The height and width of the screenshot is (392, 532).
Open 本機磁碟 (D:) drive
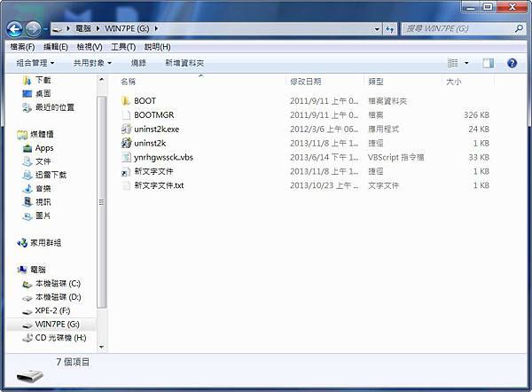click(x=59, y=297)
